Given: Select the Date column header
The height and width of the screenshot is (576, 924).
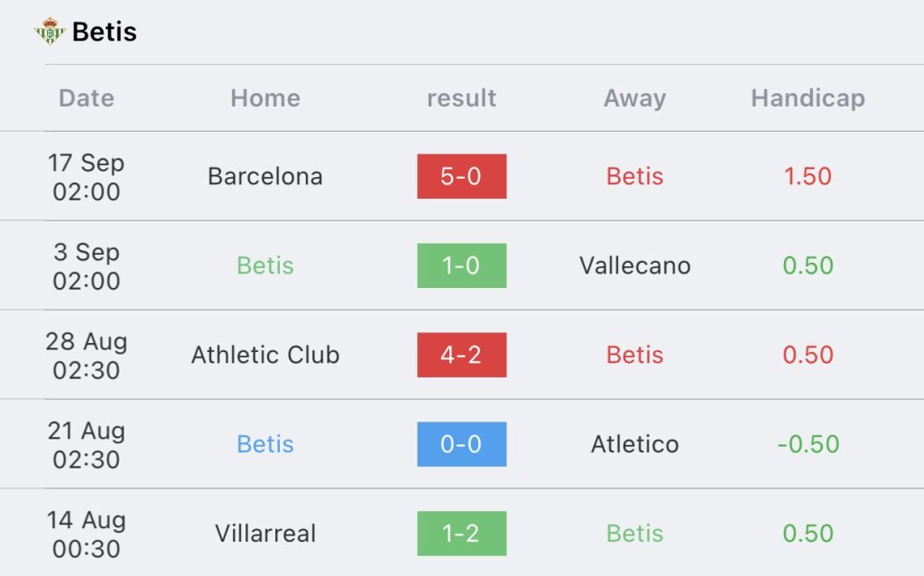Looking at the screenshot, I should 87,98.
